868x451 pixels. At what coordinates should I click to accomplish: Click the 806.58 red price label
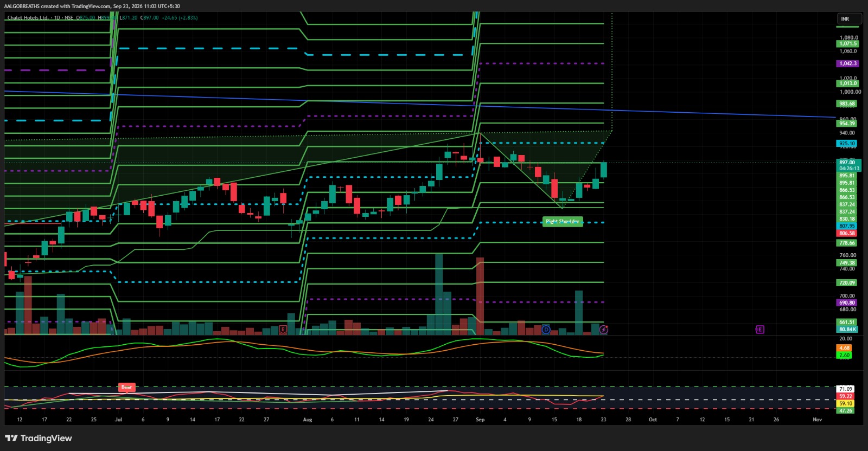click(847, 233)
